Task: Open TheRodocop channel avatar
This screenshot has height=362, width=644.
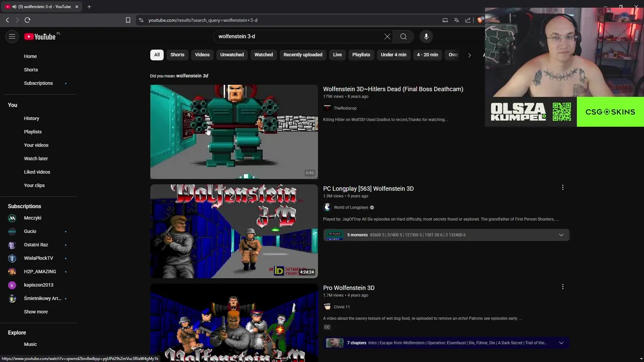Action: click(328, 108)
